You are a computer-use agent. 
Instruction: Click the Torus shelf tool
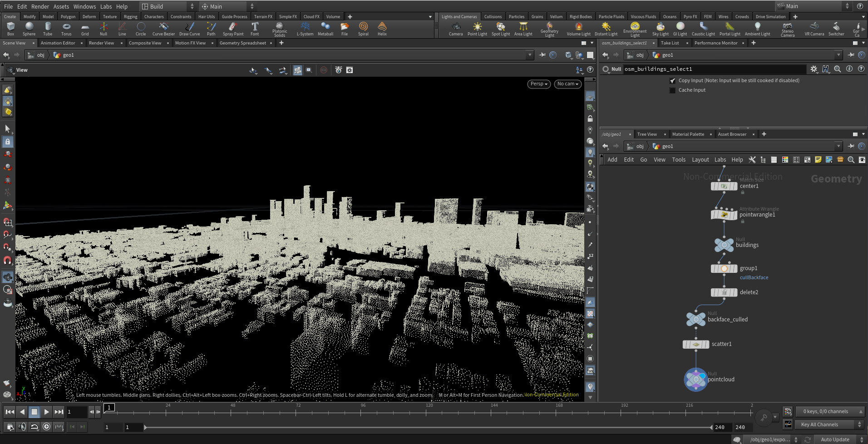point(66,29)
